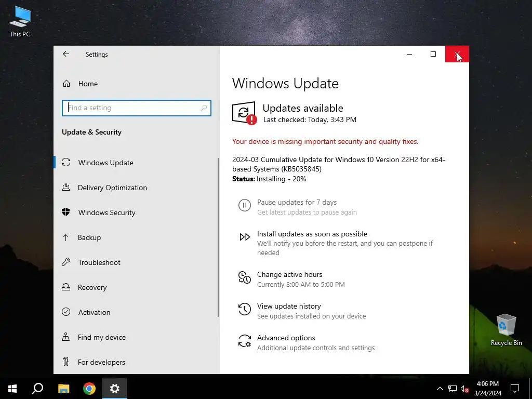Click the 'Status: Installing - 20%' text
Viewport: 532px width, 399px height.
point(269,179)
